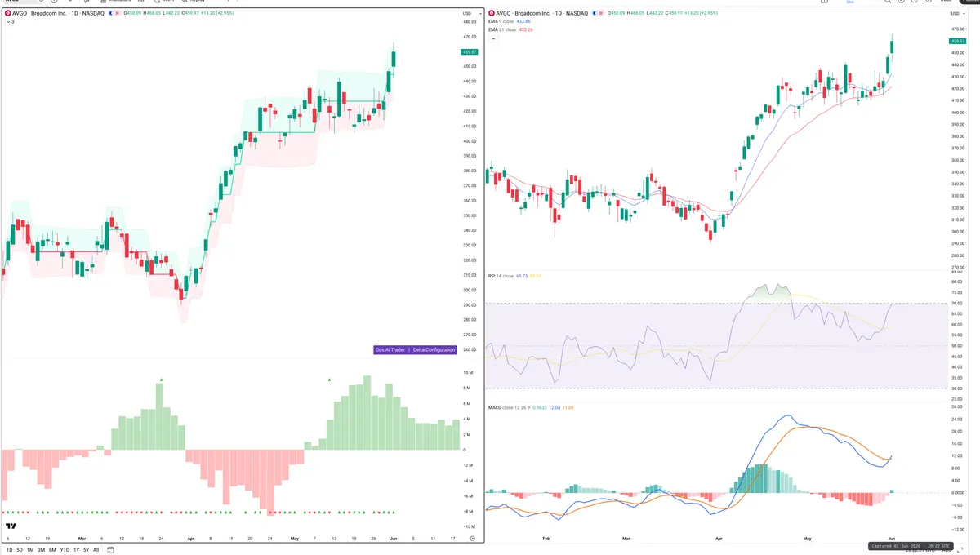Screen dimensions: 980x555
Task: Click the +13.20 (+2.95%) change in left chart
Action: tap(217, 13)
